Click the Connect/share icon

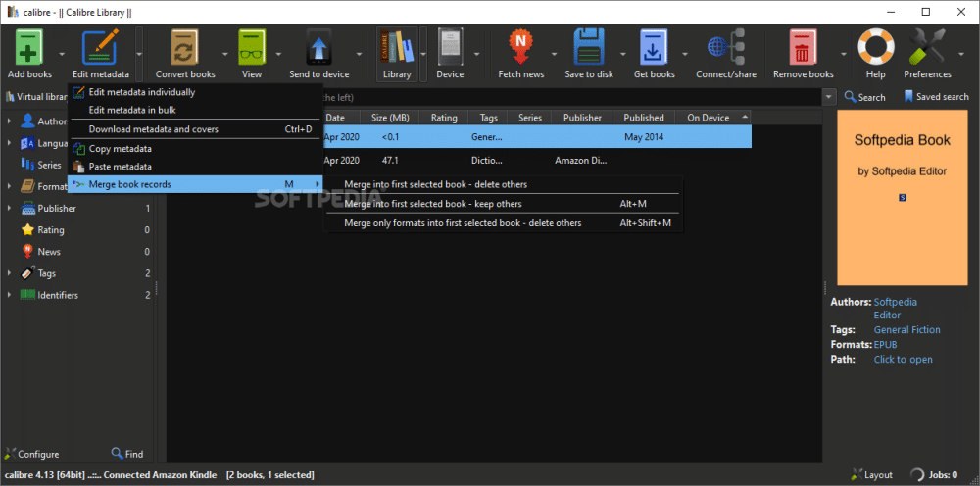pos(725,47)
